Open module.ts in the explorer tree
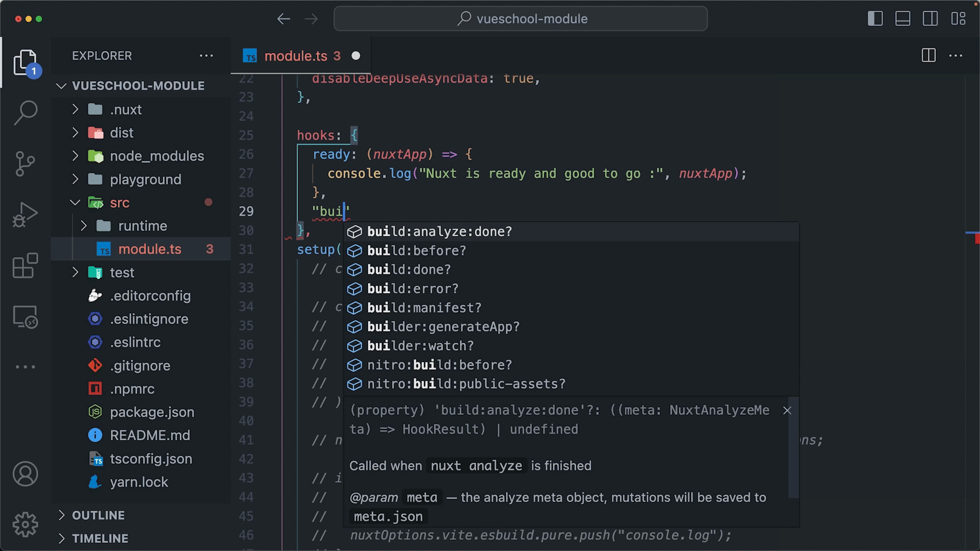Screen dimensions: 980x551 point(141,249)
